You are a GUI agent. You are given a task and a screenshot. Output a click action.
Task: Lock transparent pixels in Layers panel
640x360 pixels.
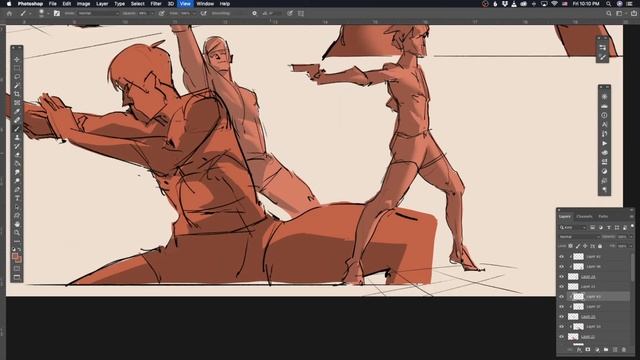(571, 246)
